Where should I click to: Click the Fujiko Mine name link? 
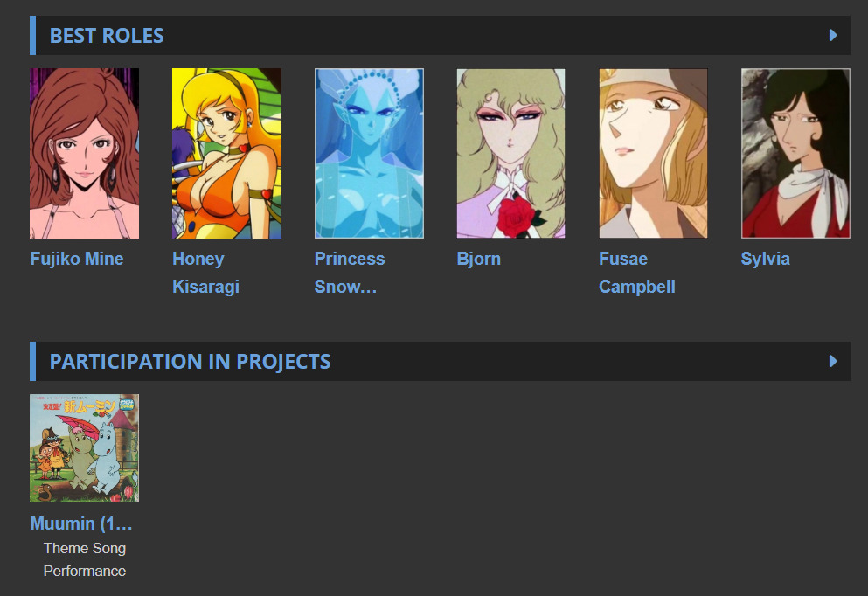tap(77, 259)
